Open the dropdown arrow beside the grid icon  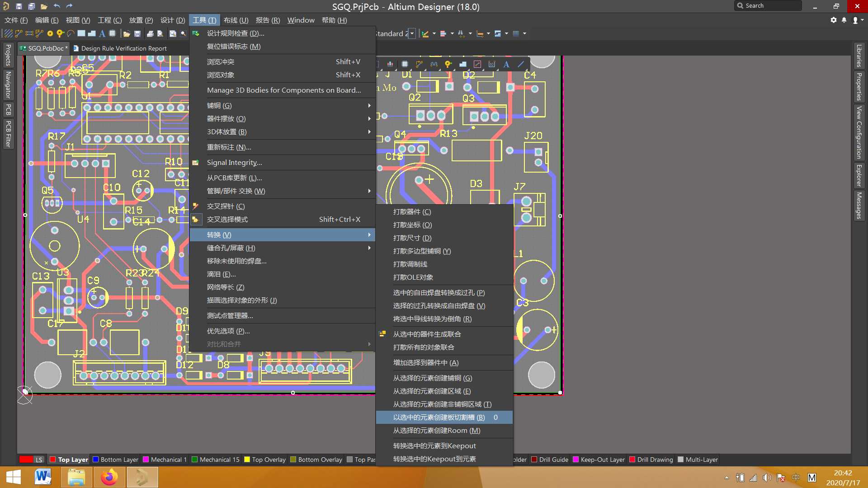click(524, 33)
